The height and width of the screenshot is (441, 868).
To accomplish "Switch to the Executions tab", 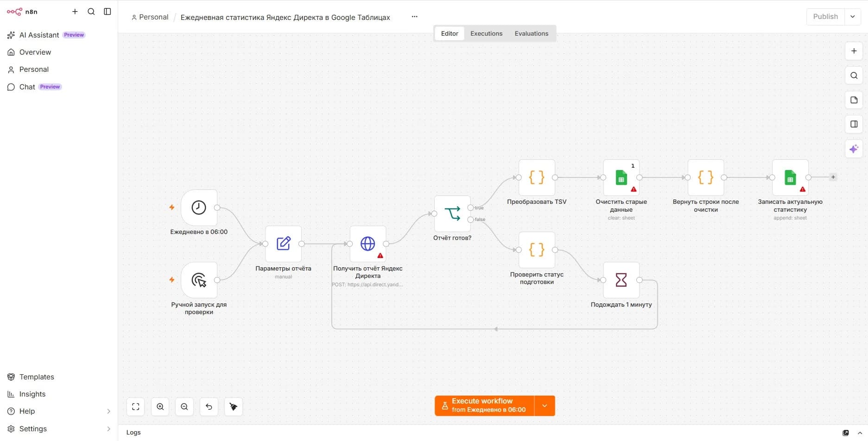I will [x=486, y=33].
